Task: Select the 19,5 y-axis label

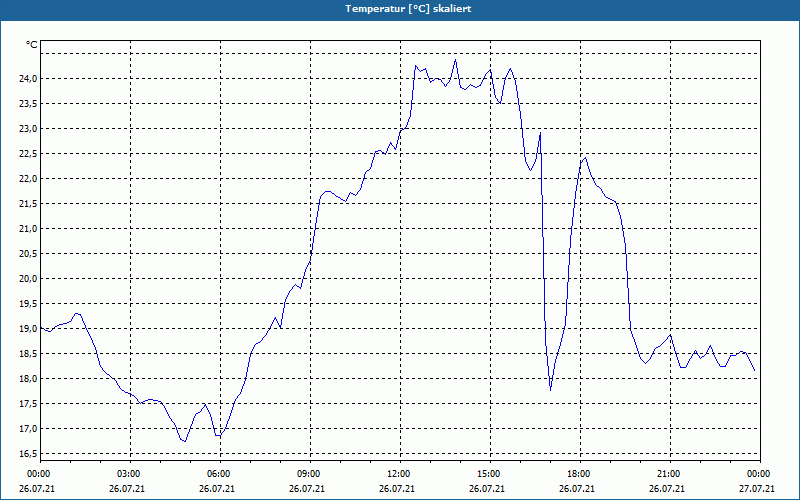Action: [29, 304]
